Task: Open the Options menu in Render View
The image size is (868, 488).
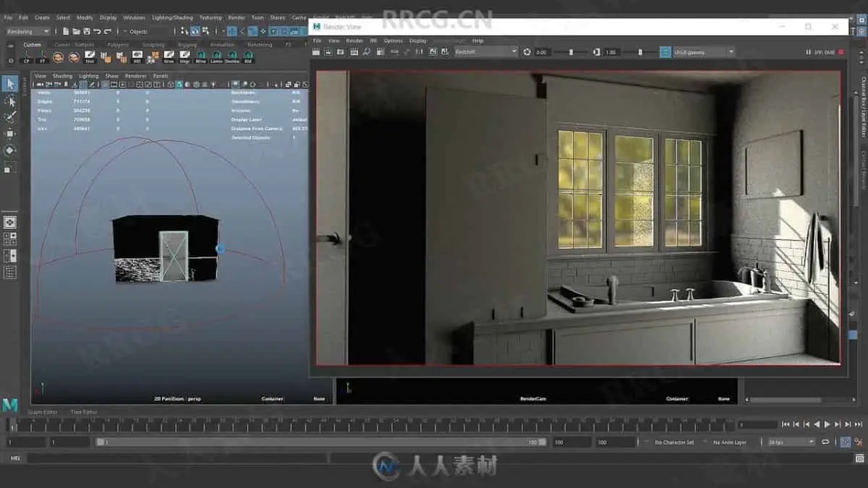Action: point(393,40)
